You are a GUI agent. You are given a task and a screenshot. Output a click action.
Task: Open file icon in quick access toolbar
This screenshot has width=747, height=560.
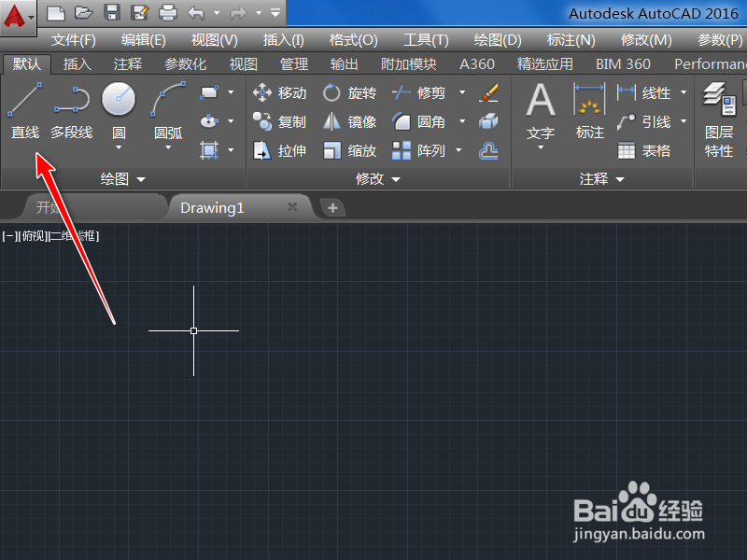[83, 13]
